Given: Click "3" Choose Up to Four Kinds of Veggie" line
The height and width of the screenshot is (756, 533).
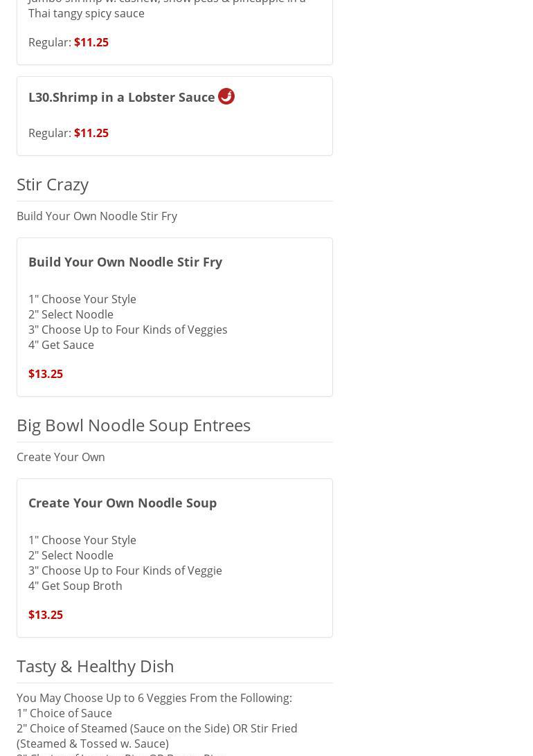Looking at the screenshot, I should pos(125,570).
